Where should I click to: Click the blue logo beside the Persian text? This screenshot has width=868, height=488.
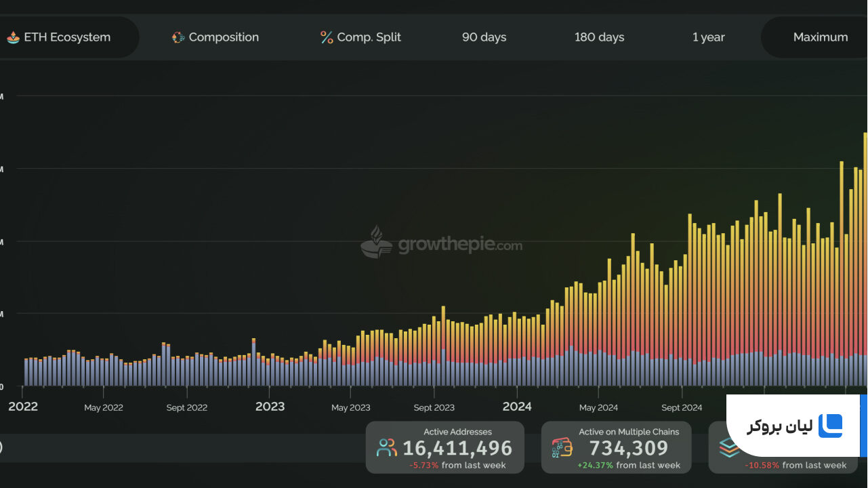[830, 426]
